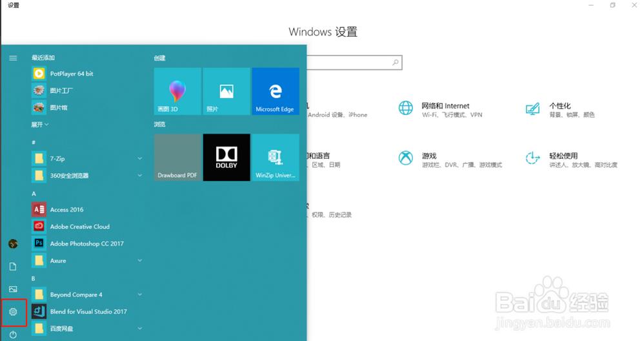Viewport: 644px width, 341px height.
Task: Click the ease of access icon
Action: [532, 158]
